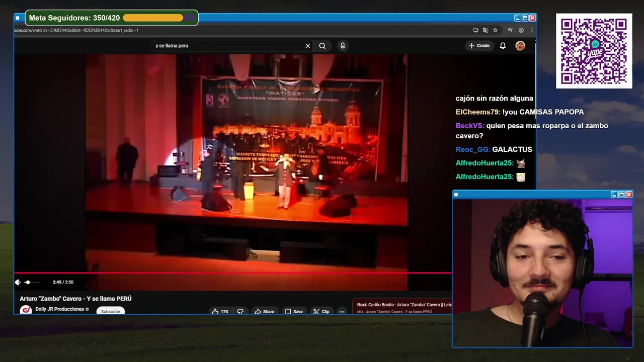Click chat username BeckVS
Image resolution: width=644 pixels, height=362 pixels.
pos(470,126)
